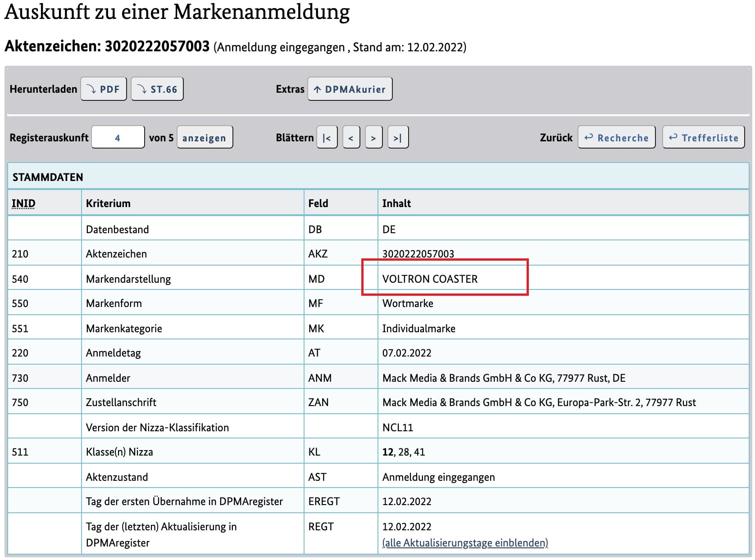Open DPMAkurier extras
Image resolution: width=755 pixels, height=560 pixels.
click(x=350, y=89)
